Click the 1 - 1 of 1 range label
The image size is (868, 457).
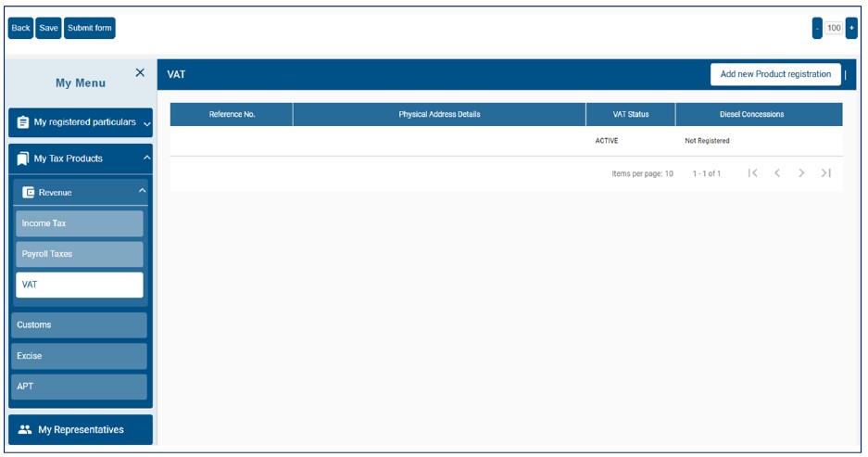pos(707,173)
